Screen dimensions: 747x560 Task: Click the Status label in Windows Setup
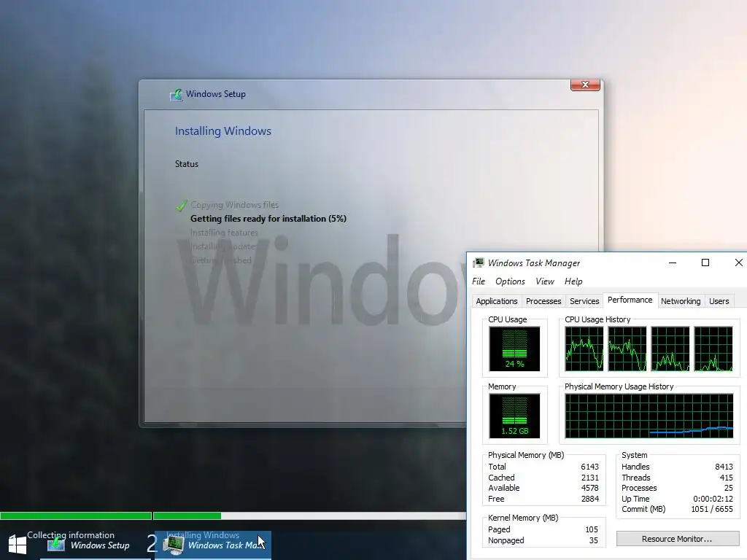coord(186,164)
